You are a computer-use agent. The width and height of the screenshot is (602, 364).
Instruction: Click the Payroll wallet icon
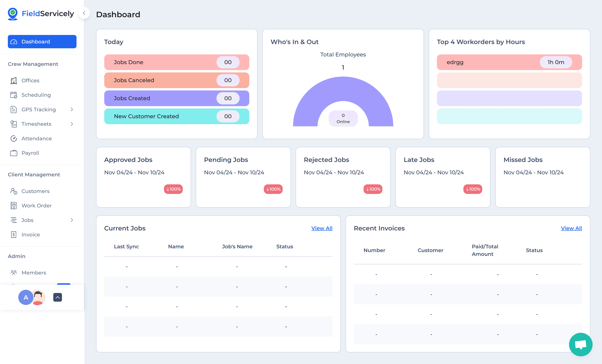coord(14,153)
